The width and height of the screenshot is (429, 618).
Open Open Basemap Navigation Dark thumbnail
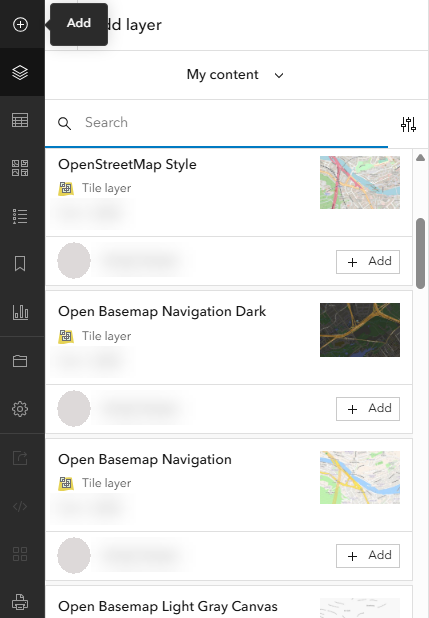[360, 330]
